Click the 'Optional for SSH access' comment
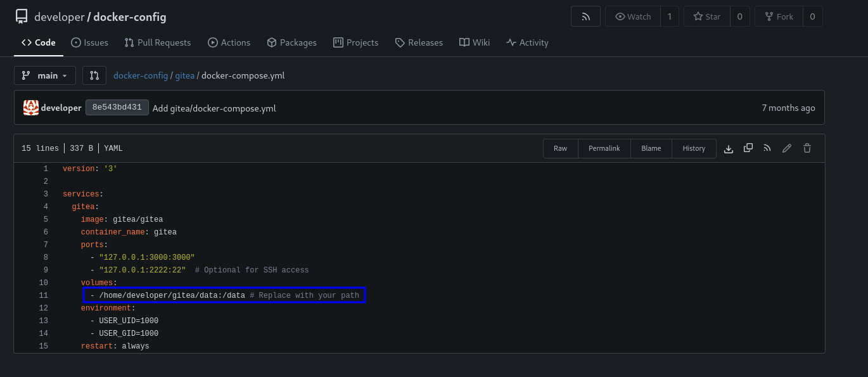Viewport: 868px width, 377px height. click(252, 270)
